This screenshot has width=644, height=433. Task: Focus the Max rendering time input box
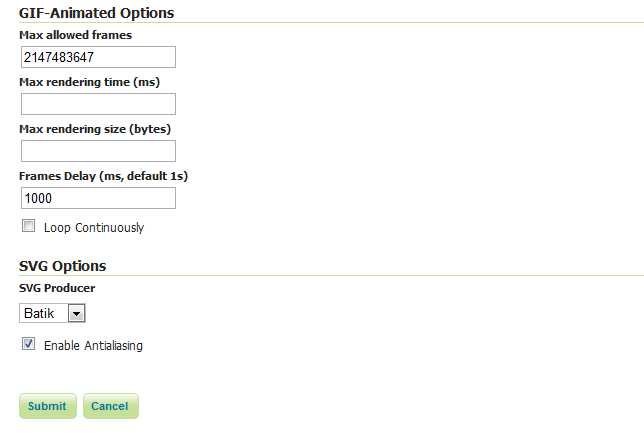coord(98,104)
